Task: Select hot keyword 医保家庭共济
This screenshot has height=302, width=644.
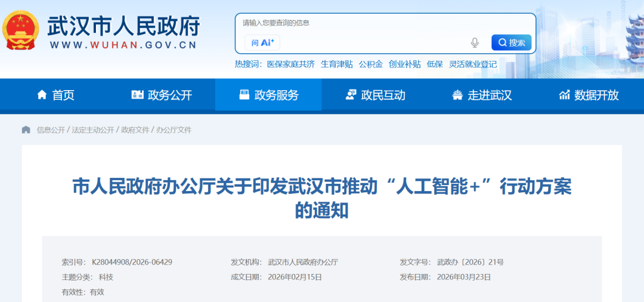Action: tap(290, 64)
